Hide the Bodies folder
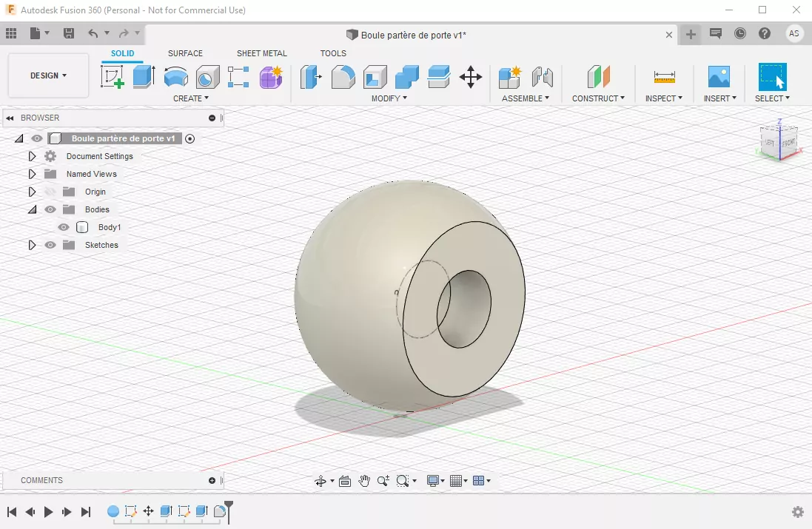This screenshot has width=812, height=529. click(50, 209)
